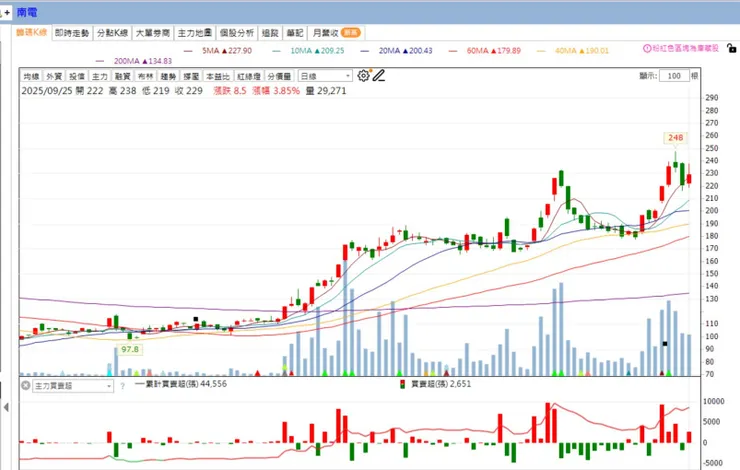Open the 筆記 tab
This screenshot has width=740, height=470.
(295, 33)
